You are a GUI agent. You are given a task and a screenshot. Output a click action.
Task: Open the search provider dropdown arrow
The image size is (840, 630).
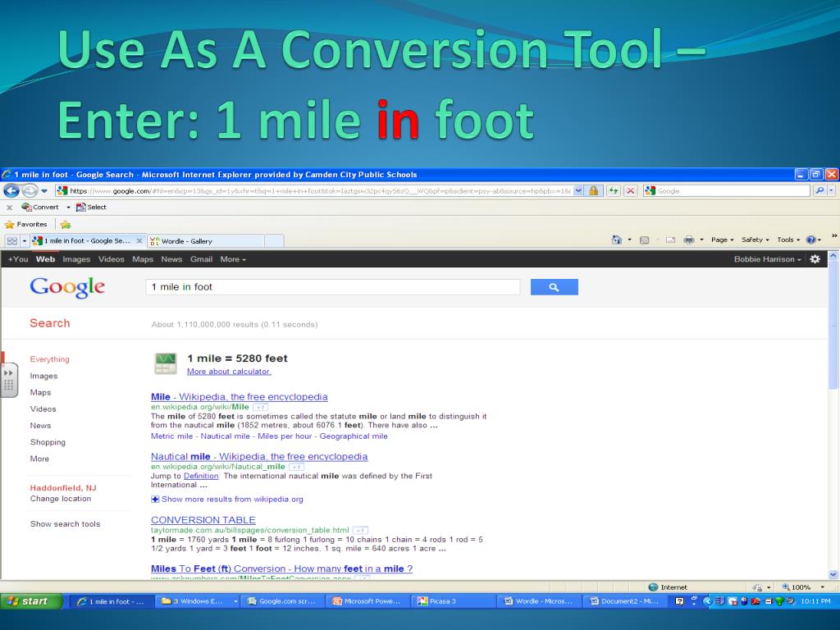(832, 190)
